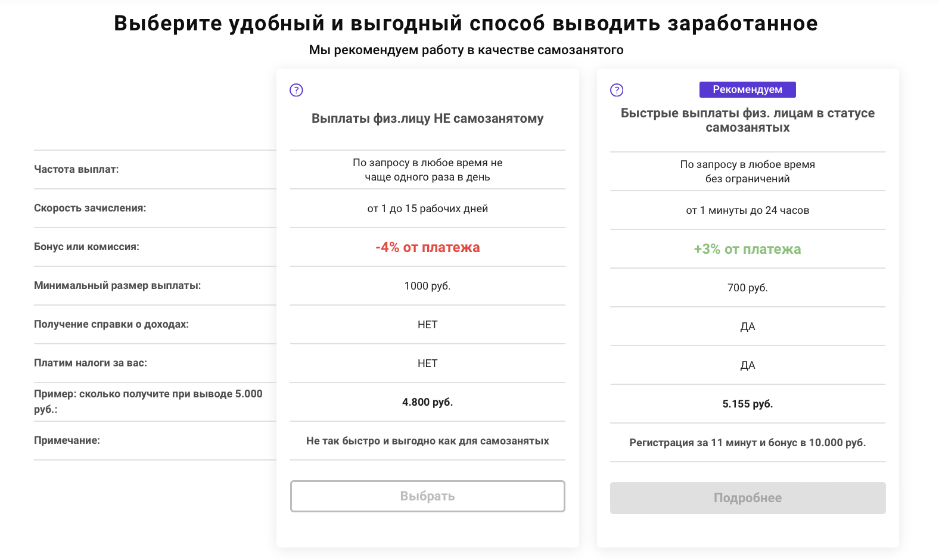The height and width of the screenshot is (560, 939).
Task: Click the "Скорость зачисления:" row label
Action: (90, 208)
